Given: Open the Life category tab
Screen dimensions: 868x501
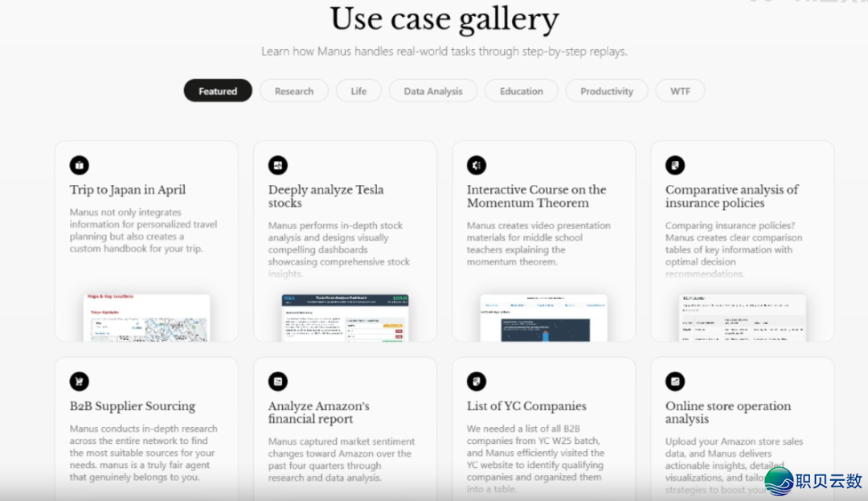Looking at the screenshot, I should pyautogui.click(x=358, y=91).
